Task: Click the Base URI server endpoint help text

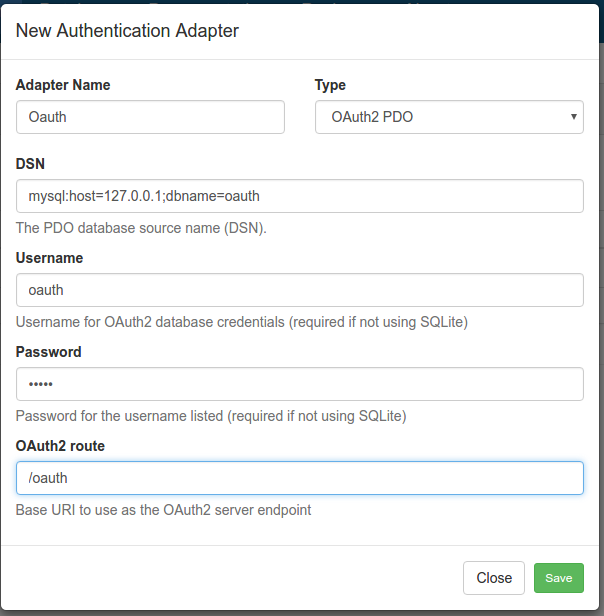Action: click(163, 510)
